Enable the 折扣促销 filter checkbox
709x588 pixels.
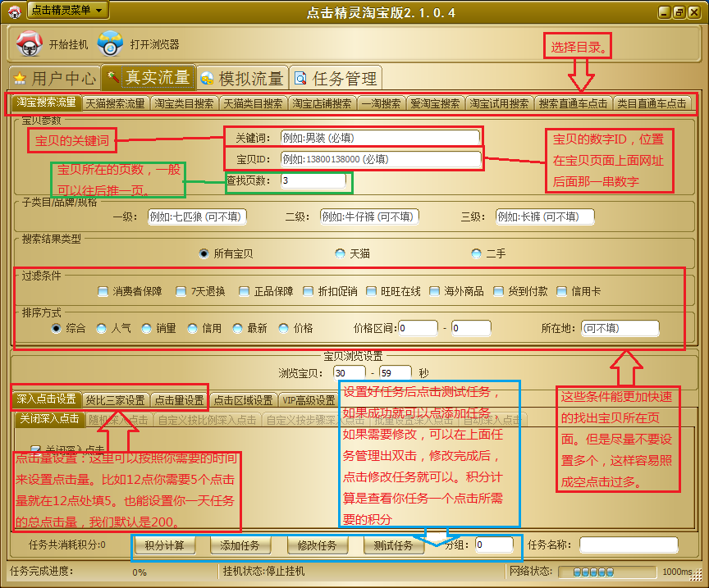(308, 291)
